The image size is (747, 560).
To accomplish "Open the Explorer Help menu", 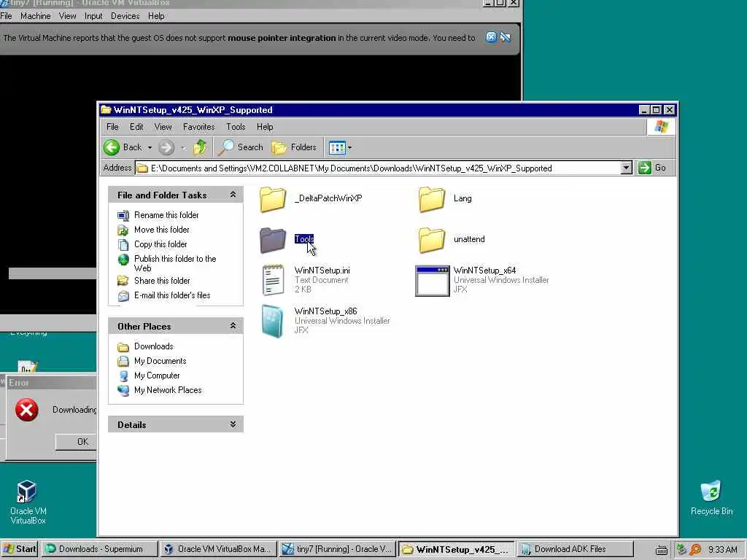I will coord(265,127).
